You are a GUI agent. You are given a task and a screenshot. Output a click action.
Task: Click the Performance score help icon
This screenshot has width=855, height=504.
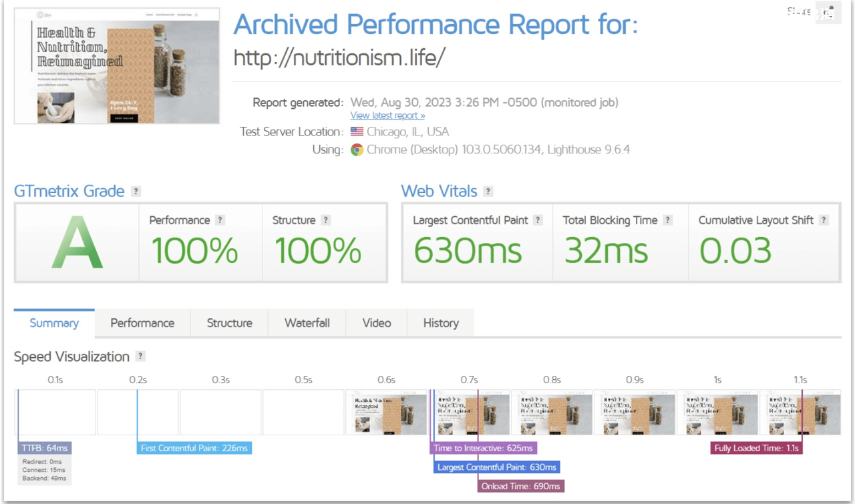point(220,220)
